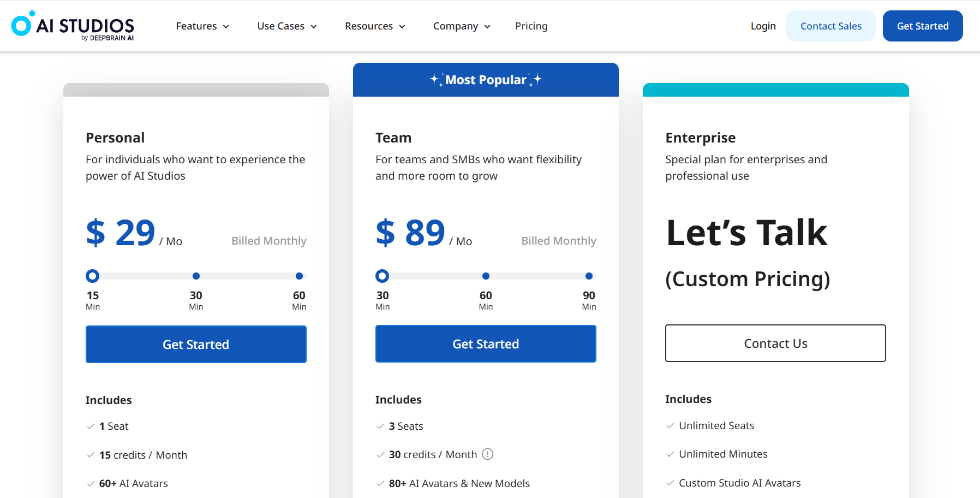This screenshot has height=498, width=980.
Task: Expand the Resources menu
Action: [x=375, y=26]
